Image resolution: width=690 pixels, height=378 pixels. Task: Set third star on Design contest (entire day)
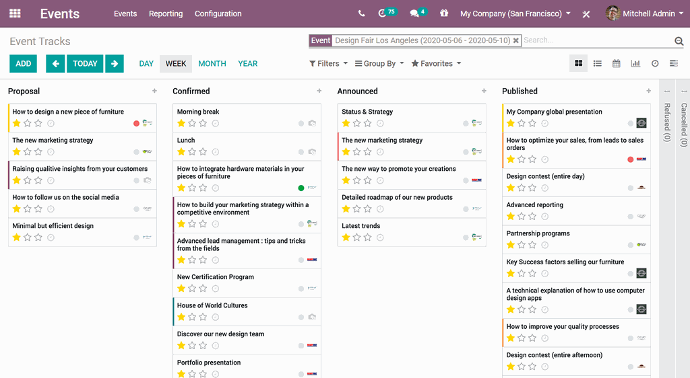pos(532,188)
